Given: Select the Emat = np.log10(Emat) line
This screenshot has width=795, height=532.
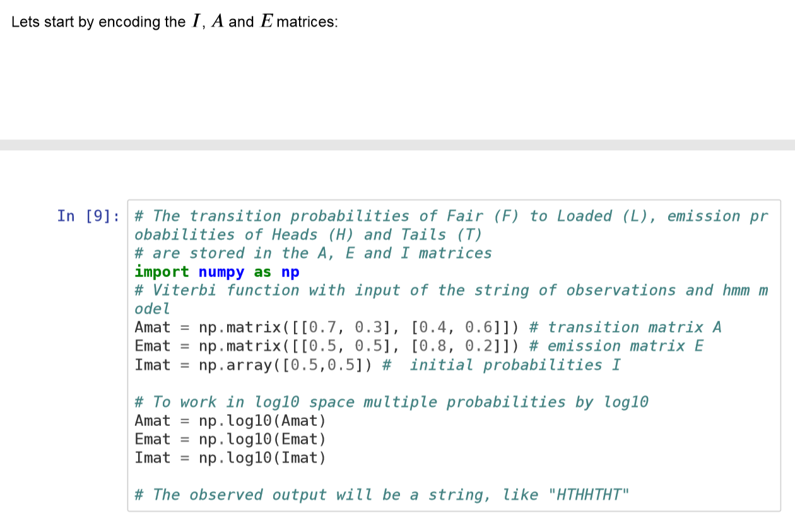Looking at the screenshot, I should (230, 439).
